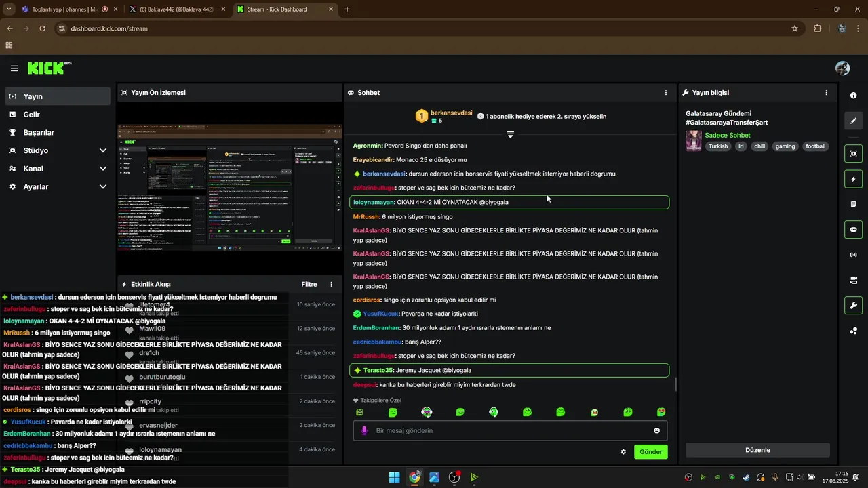The width and height of the screenshot is (868, 488).
Task: Insert the heart-eyes green emote
Action: pyautogui.click(x=662, y=412)
